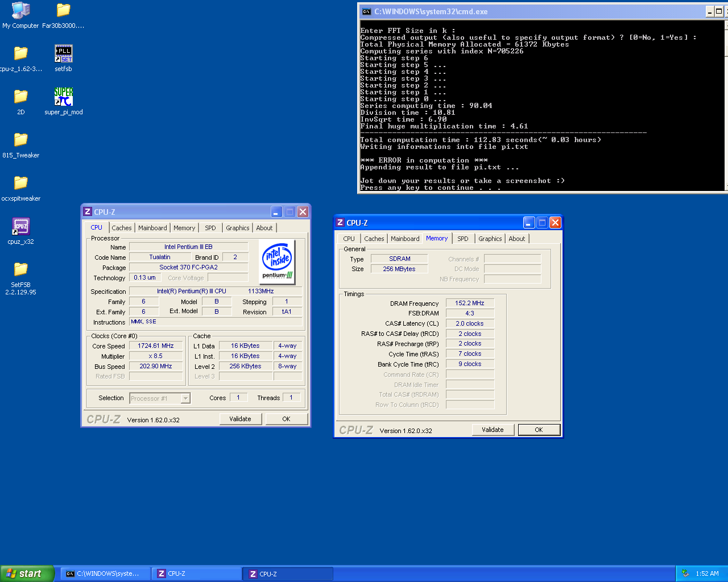Open the ocxspitweaker folder
This screenshot has height=582, width=728.
pyautogui.click(x=20, y=188)
